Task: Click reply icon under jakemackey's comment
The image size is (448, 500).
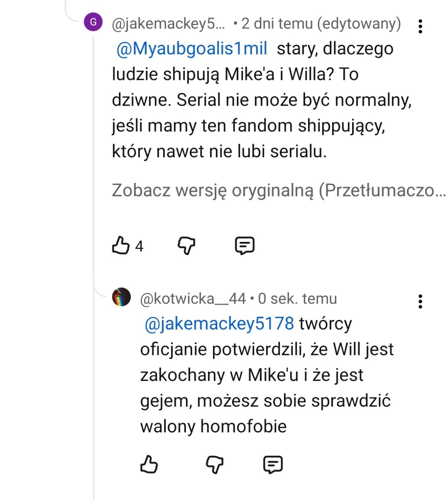Action: tap(244, 245)
